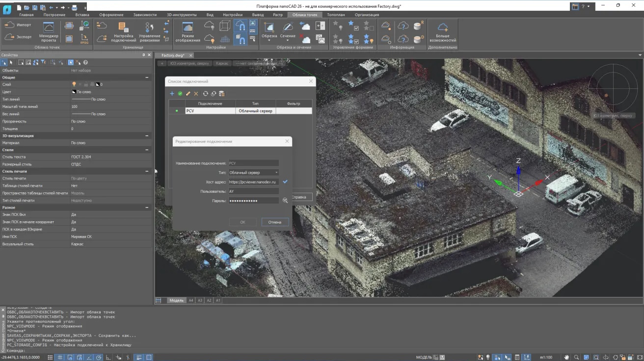Click the Хост адрес input field
644x361 pixels.
coord(253,182)
